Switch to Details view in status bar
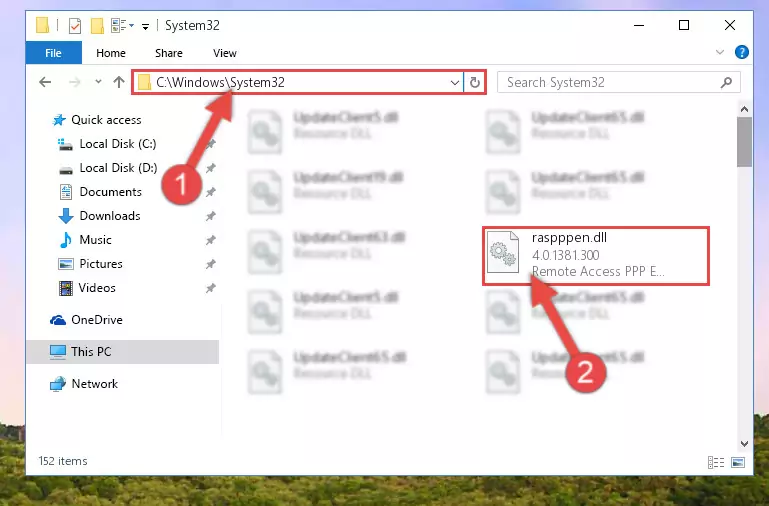 (716, 462)
